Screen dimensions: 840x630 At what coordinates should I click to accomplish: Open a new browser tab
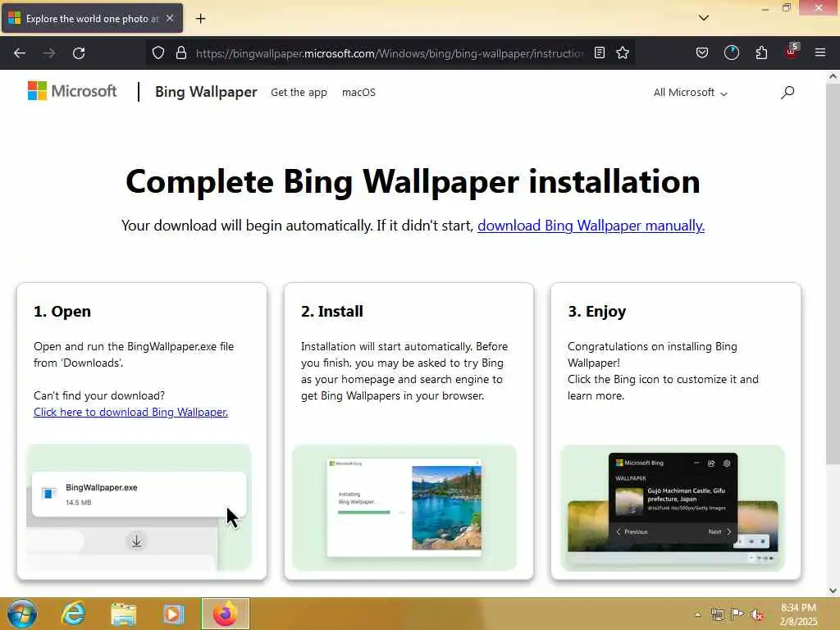click(x=200, y=19)
